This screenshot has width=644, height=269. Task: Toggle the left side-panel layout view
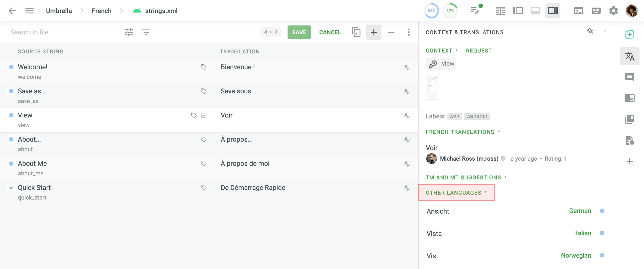[517, 11]
